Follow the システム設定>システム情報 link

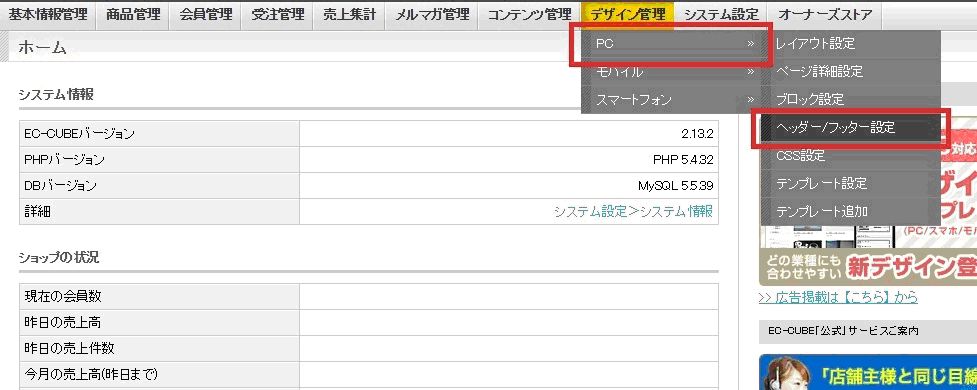coord(633,211)
